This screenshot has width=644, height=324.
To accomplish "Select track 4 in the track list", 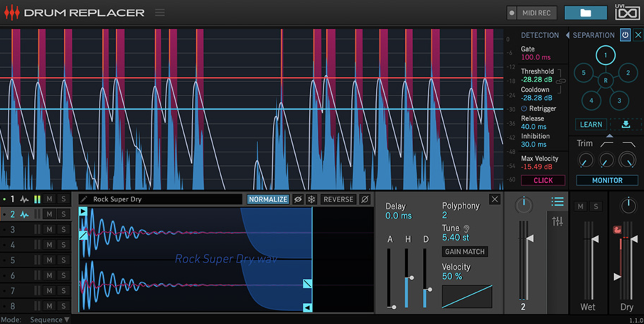I will (x=12, y=245).
